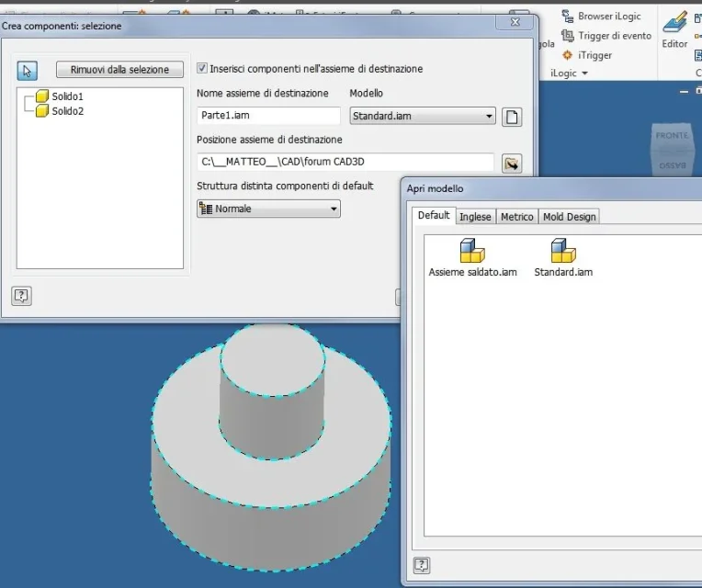The width and height of the screenshot is (702, 588).
Task: Expand the Modello Standard.iam dropdown
Action: coord(423,117)
